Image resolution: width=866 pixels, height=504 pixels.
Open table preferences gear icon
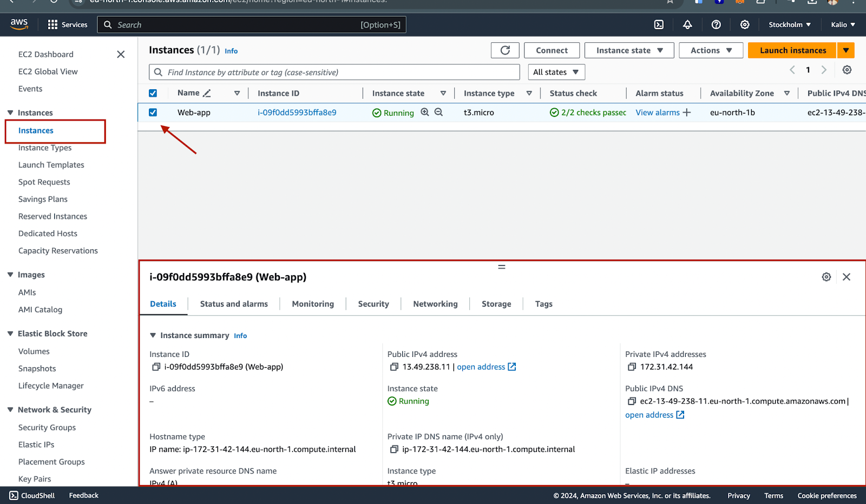point(847,70)
